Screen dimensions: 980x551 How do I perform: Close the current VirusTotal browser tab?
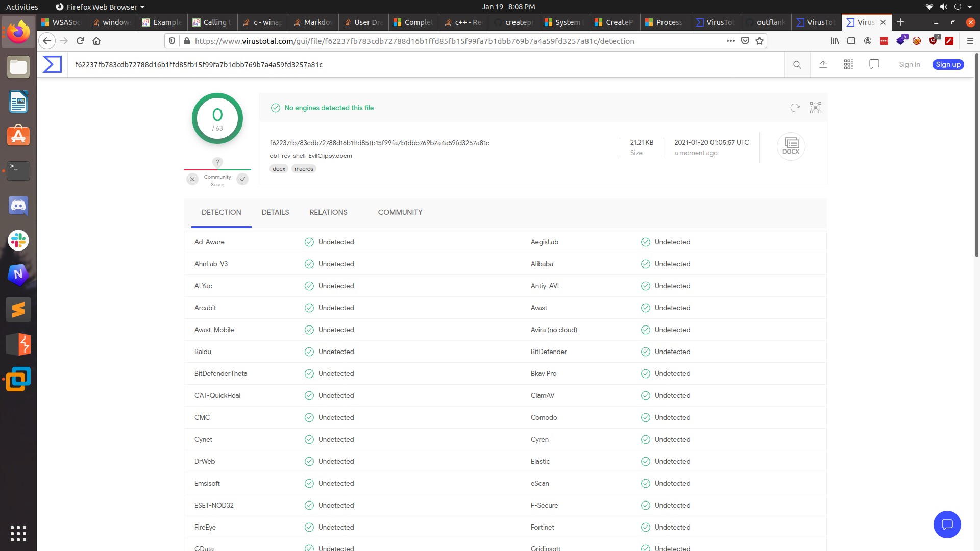tap(883, 22)
